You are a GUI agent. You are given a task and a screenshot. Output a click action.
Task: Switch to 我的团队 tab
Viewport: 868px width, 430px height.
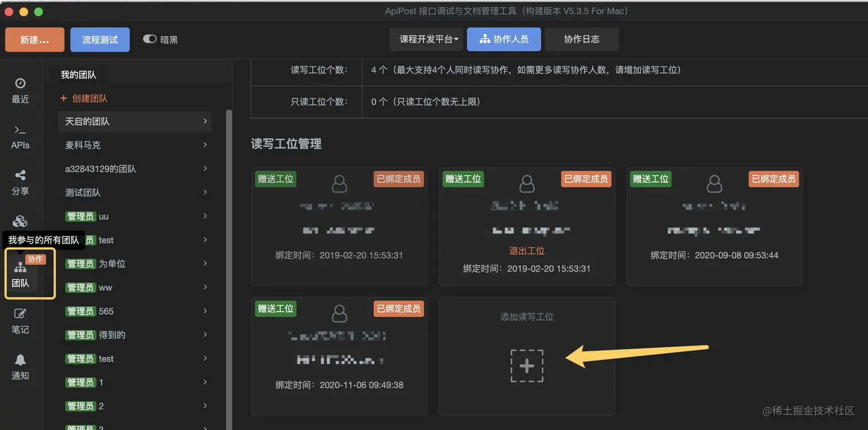coord(79,75)
